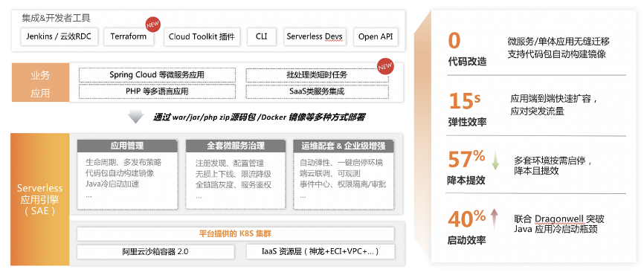Click the 应用管理 panel header

(127, 146)
